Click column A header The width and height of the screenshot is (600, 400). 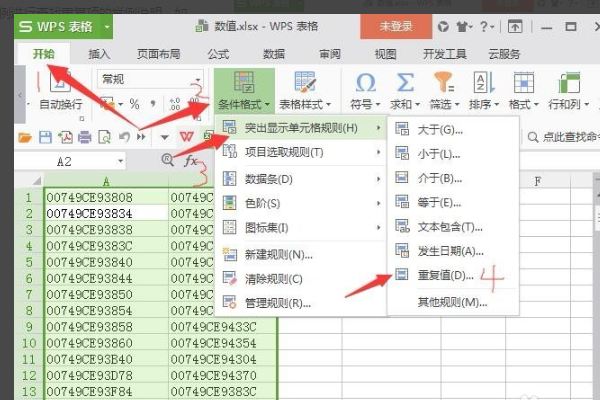(x=106, y=180)
